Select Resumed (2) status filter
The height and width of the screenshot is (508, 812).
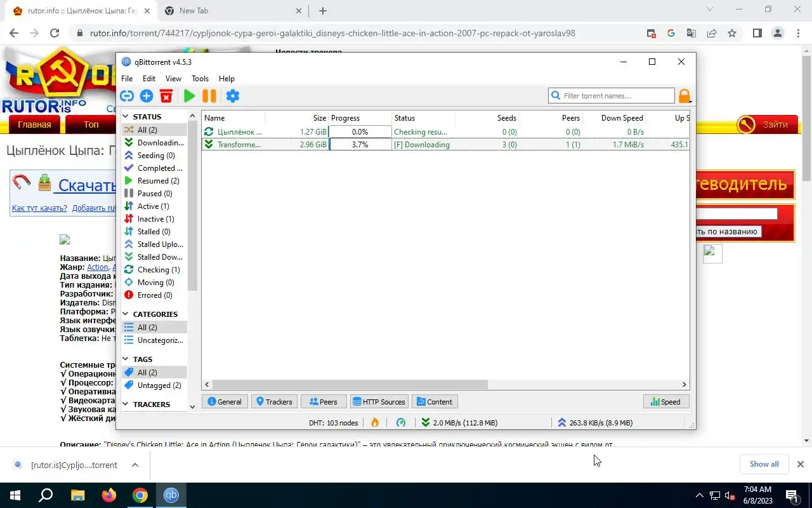(154, 181)
